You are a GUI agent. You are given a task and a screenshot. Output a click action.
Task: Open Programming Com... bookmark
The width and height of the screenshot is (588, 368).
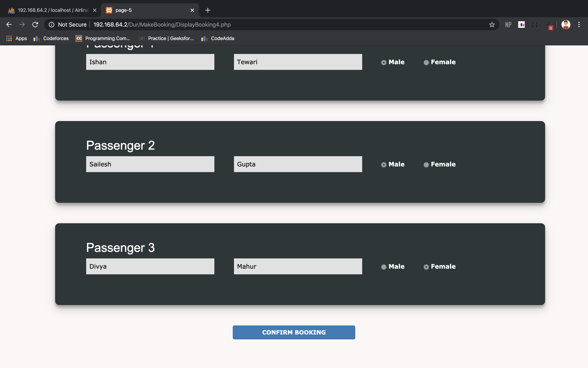click(x=103, y=38)
